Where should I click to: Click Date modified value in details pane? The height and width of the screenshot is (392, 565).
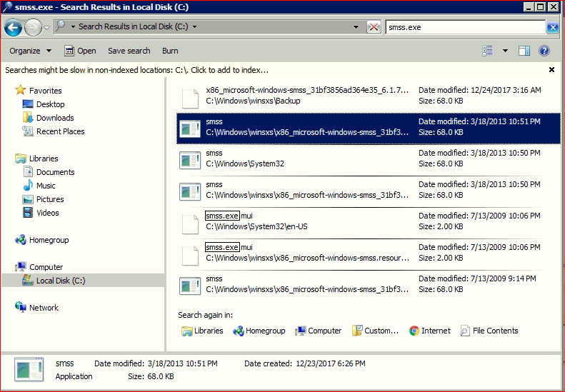click(x=183, y=363)
